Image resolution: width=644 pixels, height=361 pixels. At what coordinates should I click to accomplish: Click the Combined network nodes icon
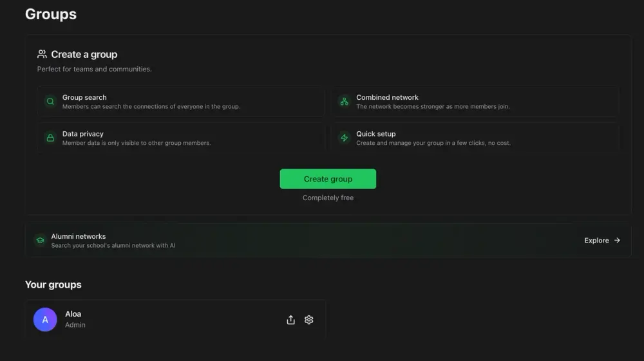344,101
